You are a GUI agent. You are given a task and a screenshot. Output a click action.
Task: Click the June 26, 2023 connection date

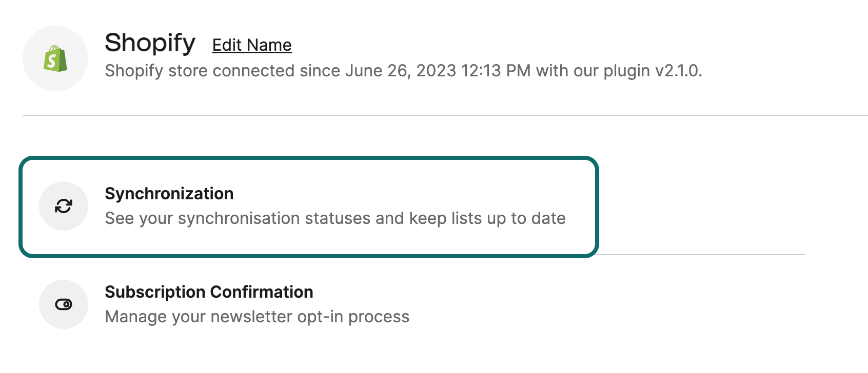401,71
